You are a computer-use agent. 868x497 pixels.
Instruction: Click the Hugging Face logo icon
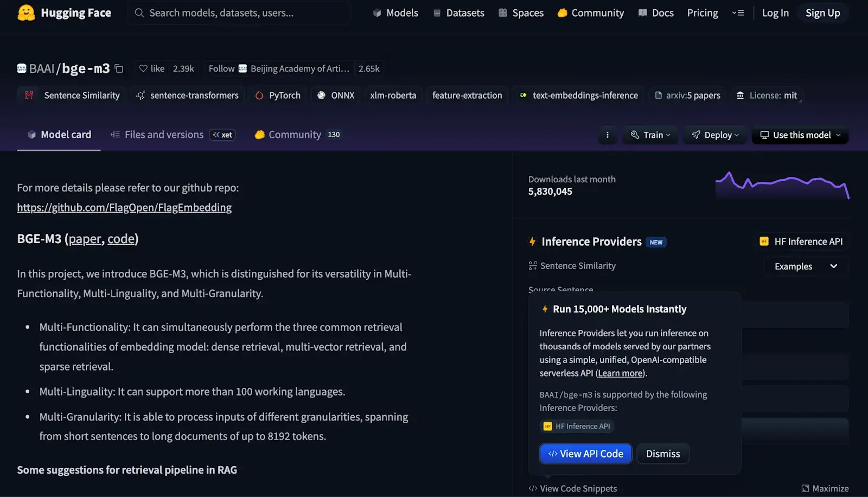pyautogui.click(x=26, y=13)
